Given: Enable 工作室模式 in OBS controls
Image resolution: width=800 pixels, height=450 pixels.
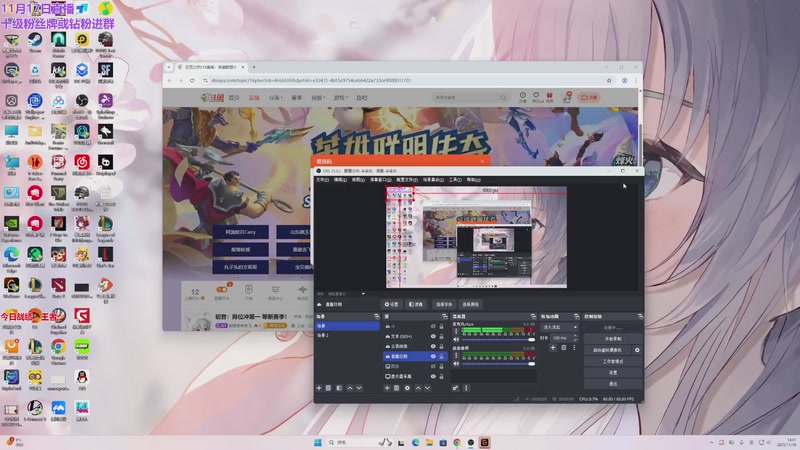Looking at the screenshot, I should tap(613, 362).
